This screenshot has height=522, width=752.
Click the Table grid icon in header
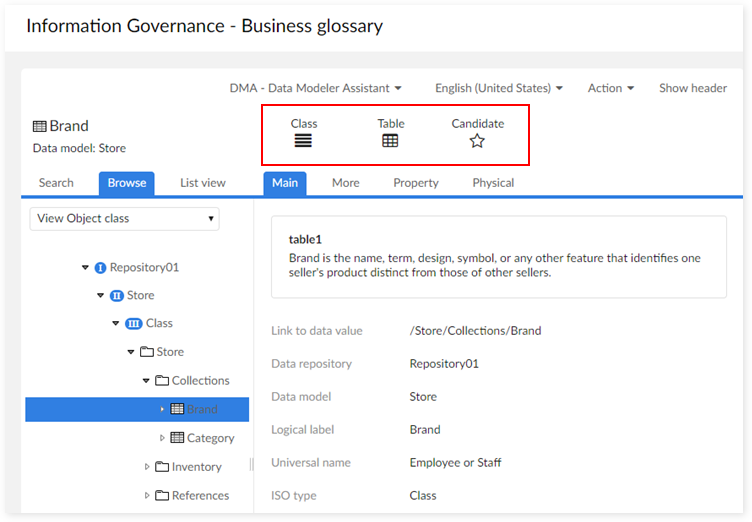[390, 141]
